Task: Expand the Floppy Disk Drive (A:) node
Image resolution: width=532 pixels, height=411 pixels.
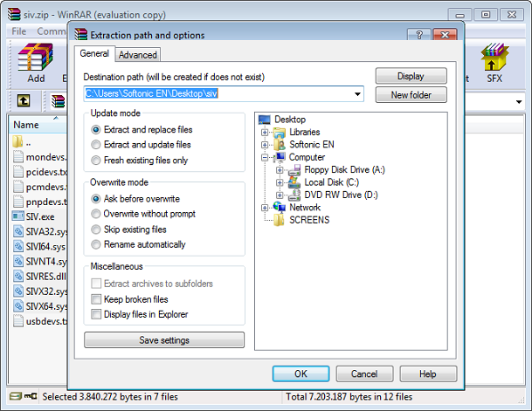Action: (x=280, y=170)
